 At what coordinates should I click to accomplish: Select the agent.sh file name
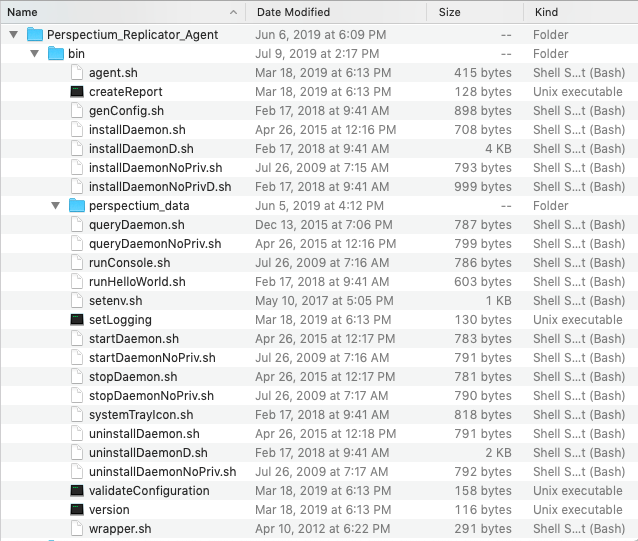pyautogui.click(x=113, y=73)
